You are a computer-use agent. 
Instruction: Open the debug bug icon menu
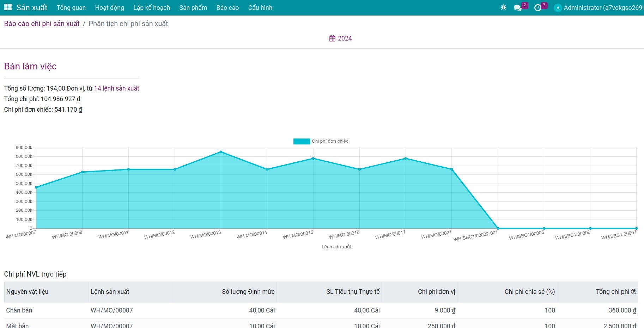(x=503, y=7)
